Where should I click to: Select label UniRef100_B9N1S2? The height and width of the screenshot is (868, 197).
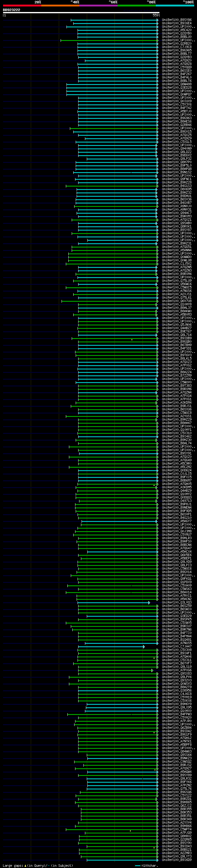pos(176,172)
